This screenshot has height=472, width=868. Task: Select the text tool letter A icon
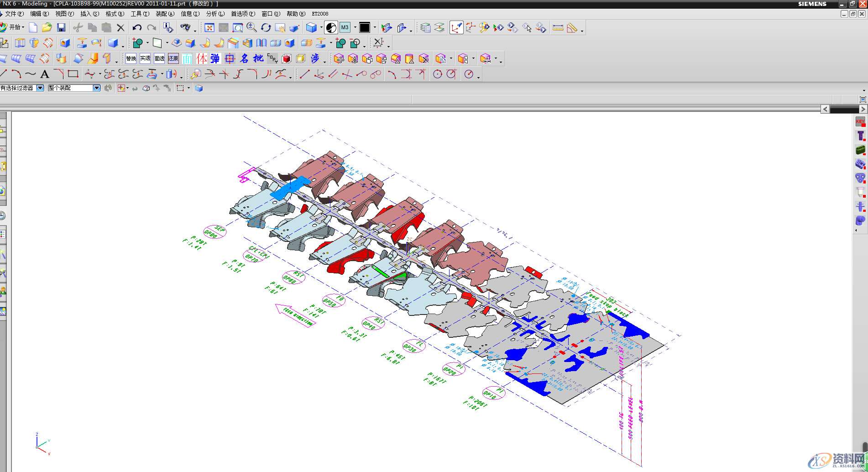click(x=45, y=74)
